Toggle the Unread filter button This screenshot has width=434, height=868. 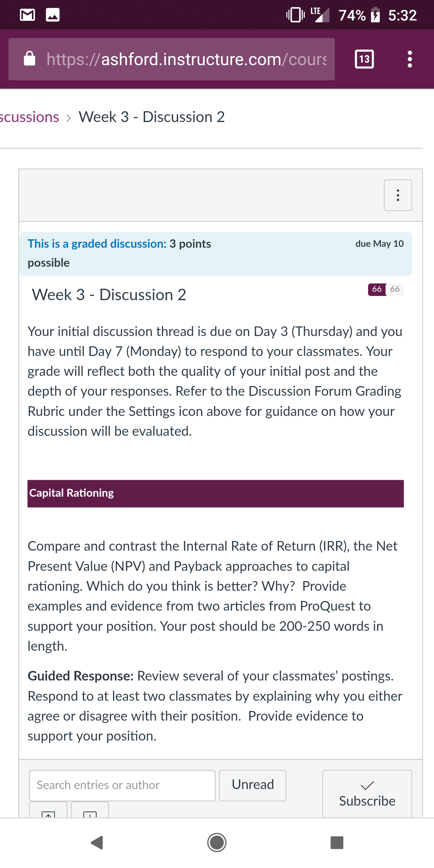[253, 785]
